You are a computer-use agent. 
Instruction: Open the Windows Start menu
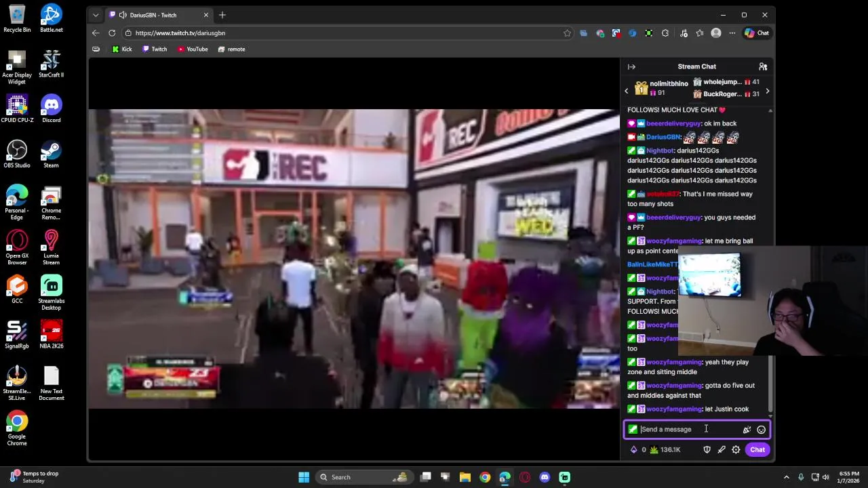click(304, 477)
